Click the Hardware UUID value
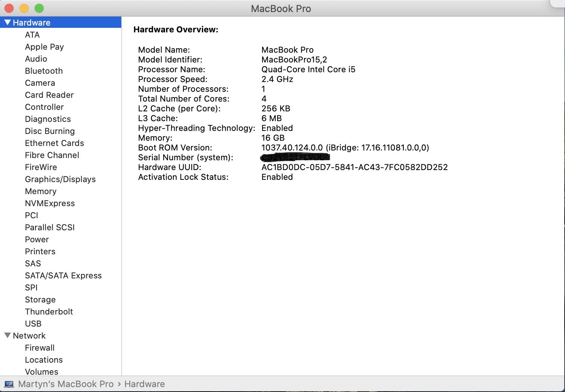The image size is (565, 392). click(x=354, y=167)
